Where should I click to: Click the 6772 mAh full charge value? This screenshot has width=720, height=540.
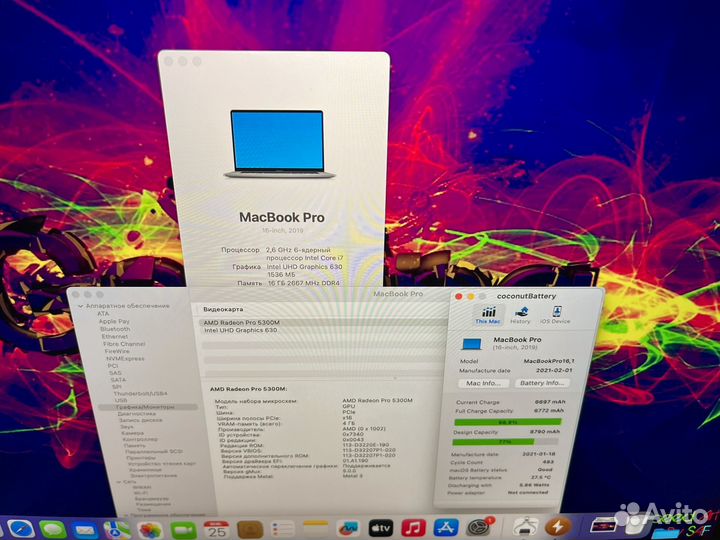tap(549, 411)
